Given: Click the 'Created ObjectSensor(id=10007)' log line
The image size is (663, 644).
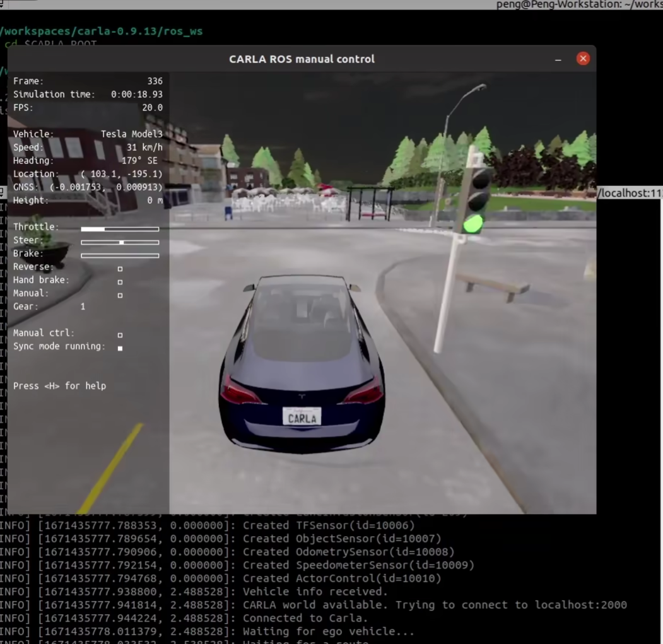Looking at the screenshot, I should pos(220,539).
